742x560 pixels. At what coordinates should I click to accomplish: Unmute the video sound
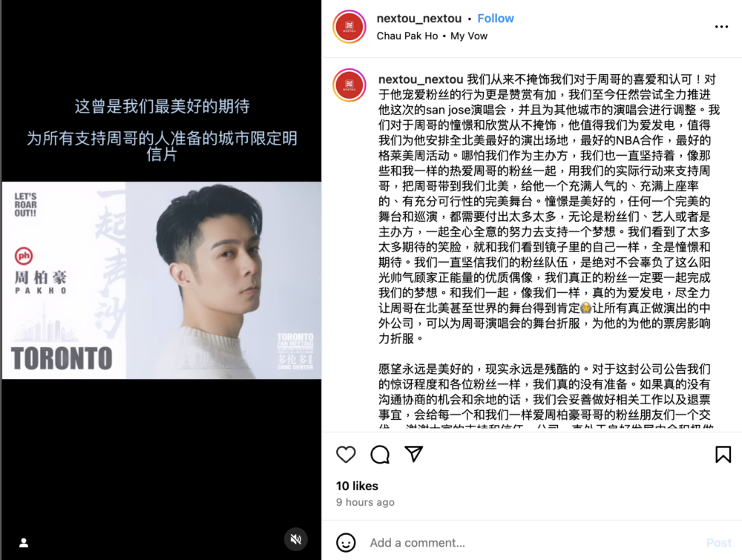pyautogui.click(x=296, y=539)
